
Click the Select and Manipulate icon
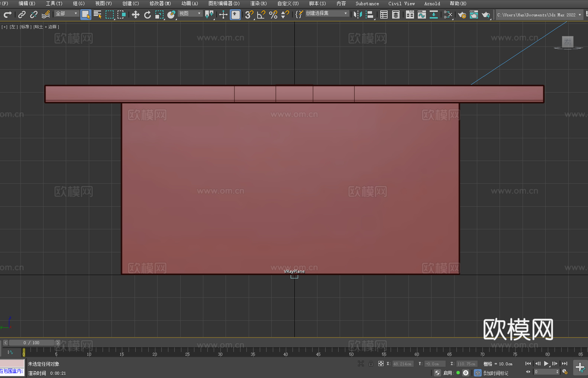click(223, 14)
